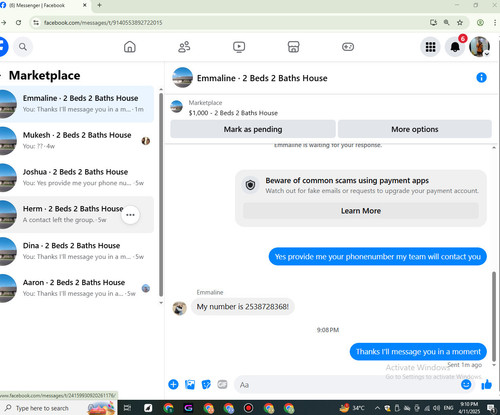Click the $1,000 Marketplace listing thumbnail
The width and height of the screenshot is (500, 415).
click(176, 107)
